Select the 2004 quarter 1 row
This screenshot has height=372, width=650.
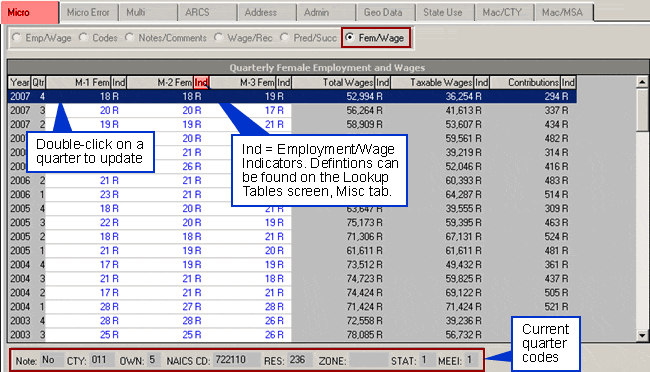point(292,307)
